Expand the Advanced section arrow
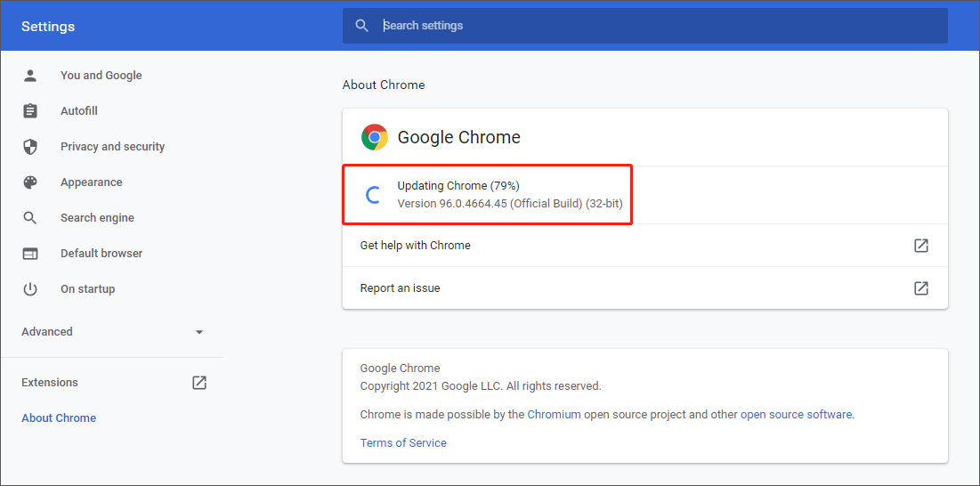The image size is (980, 486). tap(199, 332)
